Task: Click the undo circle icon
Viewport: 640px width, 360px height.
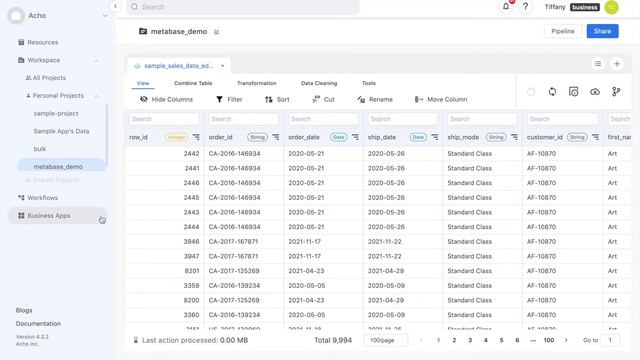Action: 531,92
